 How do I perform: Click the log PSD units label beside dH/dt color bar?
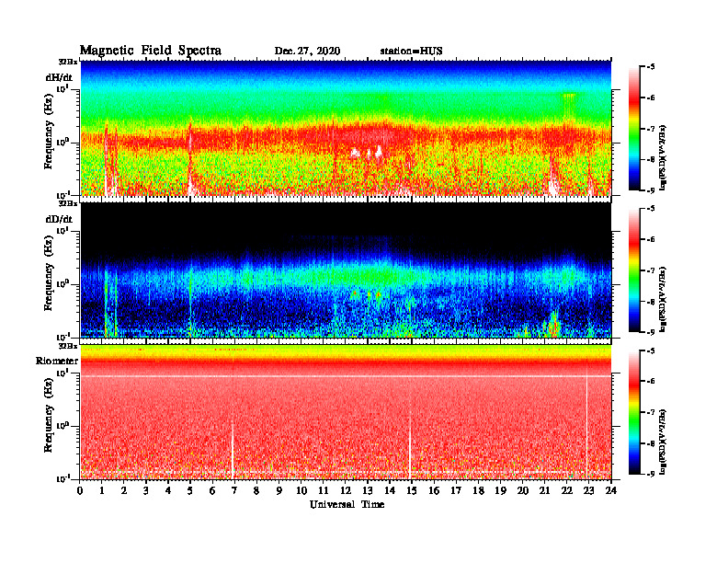663,157
